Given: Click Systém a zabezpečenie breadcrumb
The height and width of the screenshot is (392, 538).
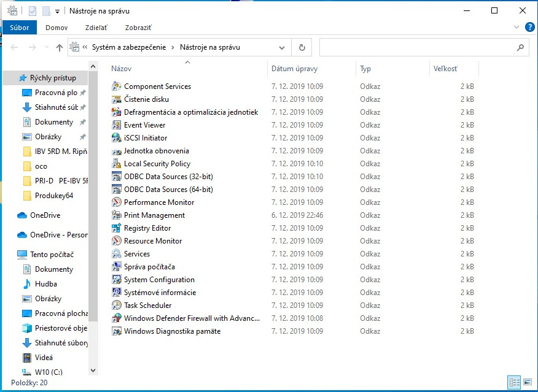Looking at the screenshot, I should tap(129, 47).
